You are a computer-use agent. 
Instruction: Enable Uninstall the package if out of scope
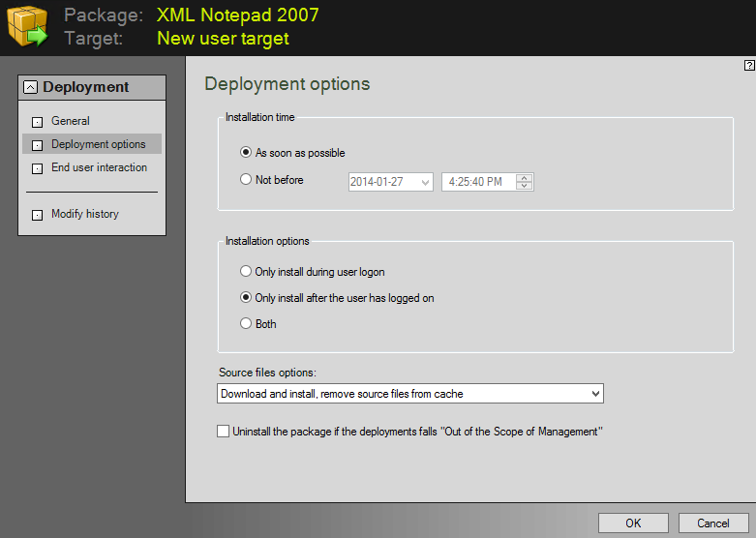[224, 431]
